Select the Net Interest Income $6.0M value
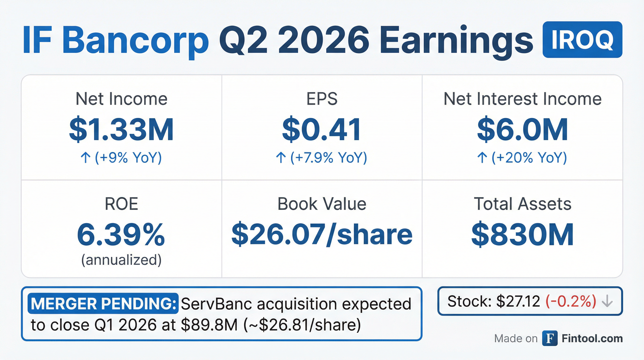 (523, 129)
